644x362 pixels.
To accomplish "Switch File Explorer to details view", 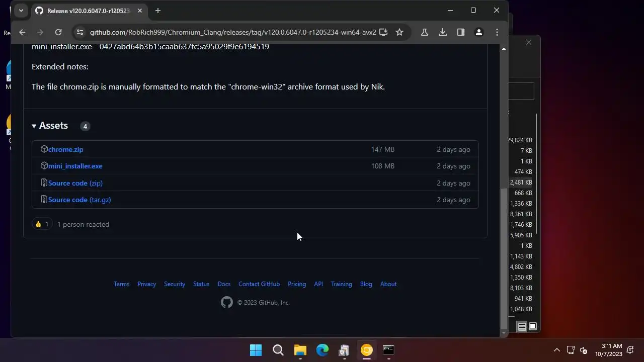I will 522,327.
